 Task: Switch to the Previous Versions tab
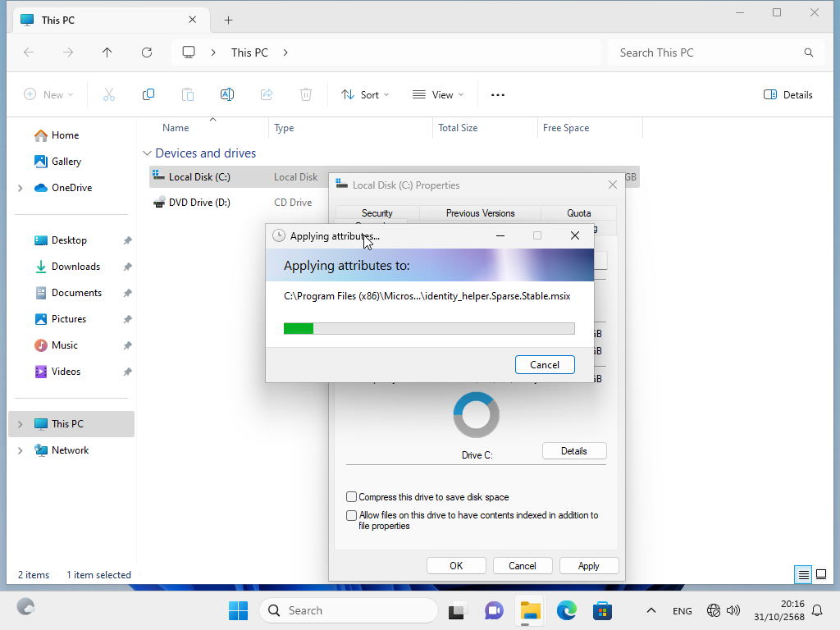coord(480,213)
